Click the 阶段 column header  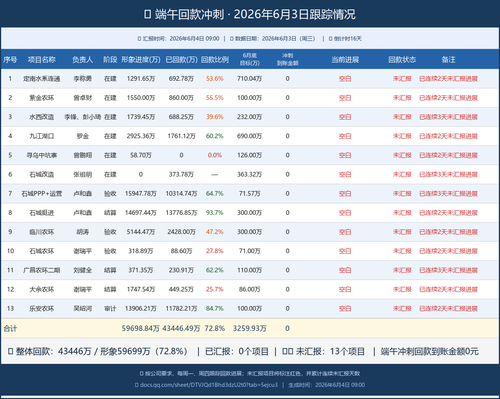110,60
